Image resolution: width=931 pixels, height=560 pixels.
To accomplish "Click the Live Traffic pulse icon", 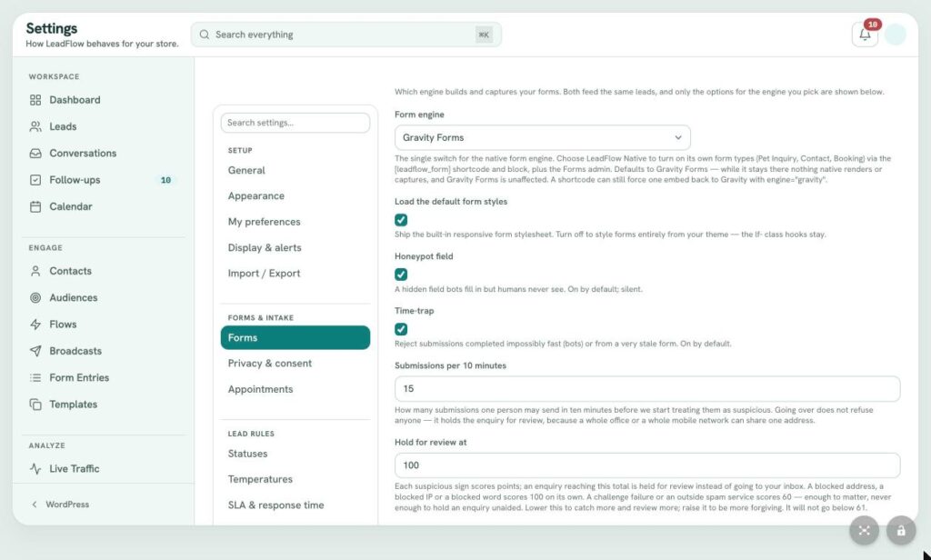I will pyautogui.click(x=35, y=468).
